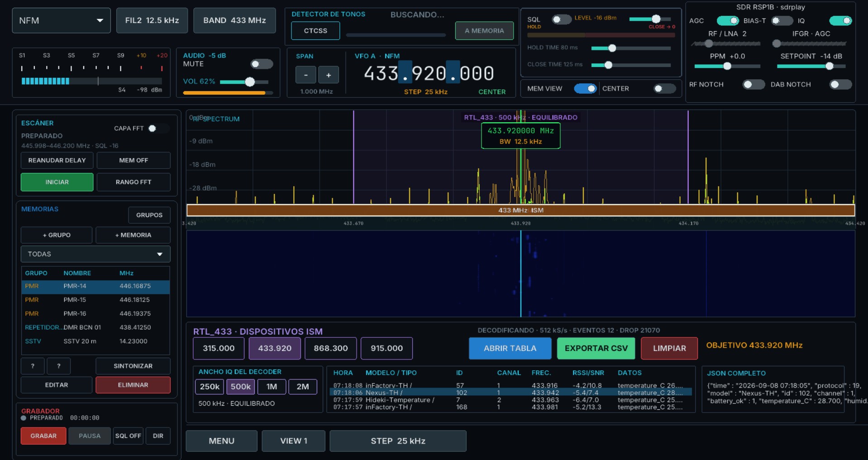Toggle the CENTER switch
The image size is (868, 460).
click(x=664, y=89)
